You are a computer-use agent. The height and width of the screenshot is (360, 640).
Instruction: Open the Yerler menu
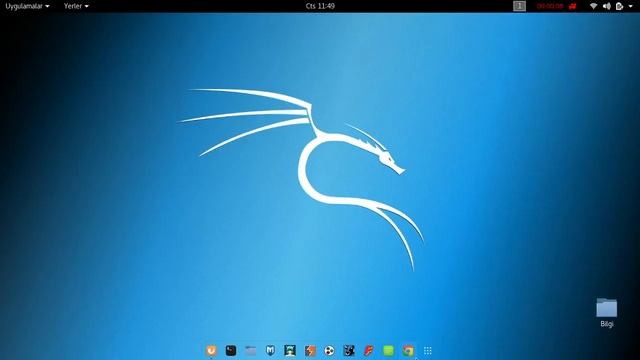point(76,6)
